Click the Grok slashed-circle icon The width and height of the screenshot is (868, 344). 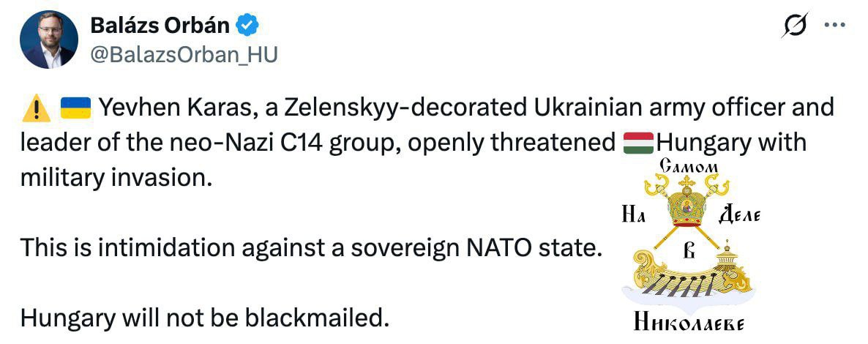(x=795, y=26)
